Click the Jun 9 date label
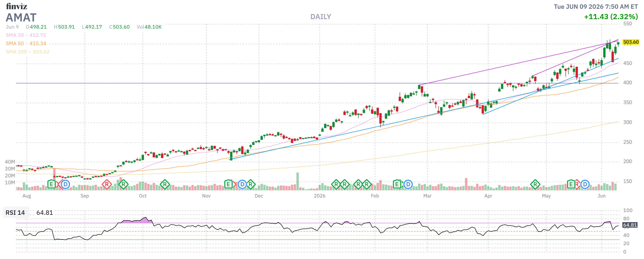Viewport: 644px width, 259px height. (x=12, y=27)
